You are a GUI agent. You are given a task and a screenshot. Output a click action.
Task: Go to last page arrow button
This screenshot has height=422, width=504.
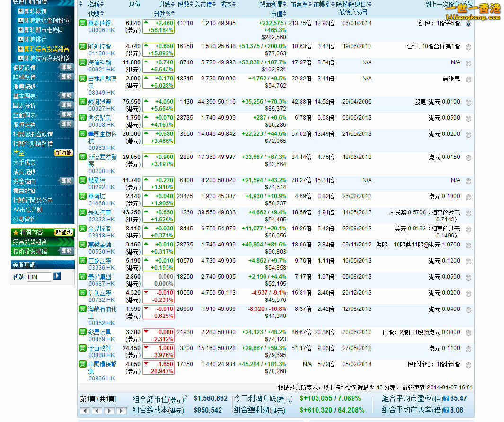(122, 411)
